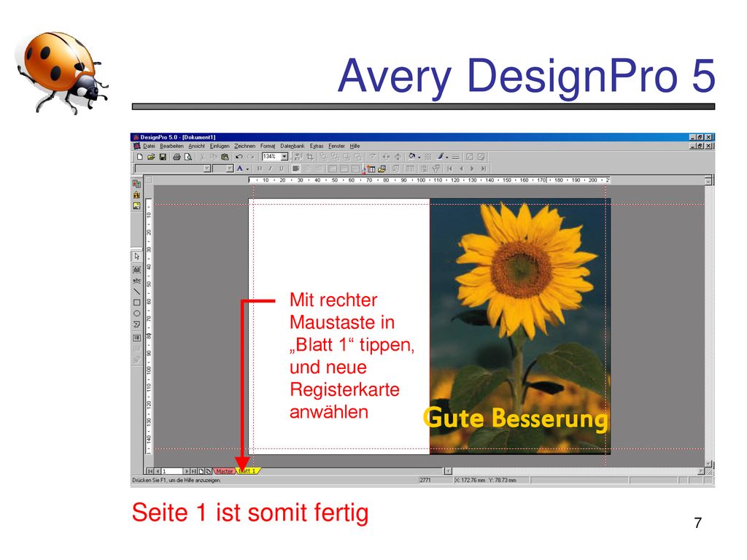Undo the last action
The height and width of the screenshot is (560, 747).
pos(239,157)
